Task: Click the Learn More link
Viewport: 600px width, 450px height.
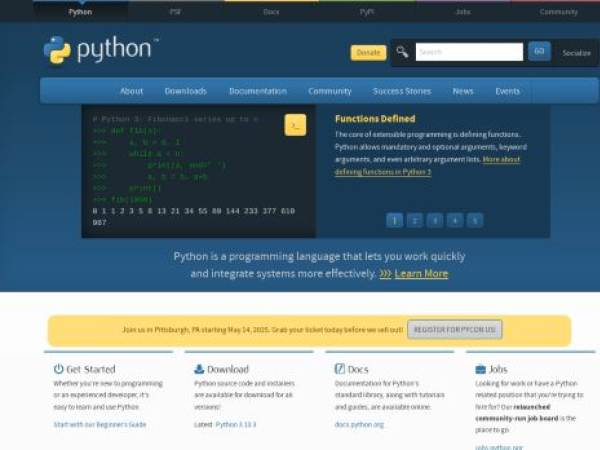Action: click(x=421, y=274)
